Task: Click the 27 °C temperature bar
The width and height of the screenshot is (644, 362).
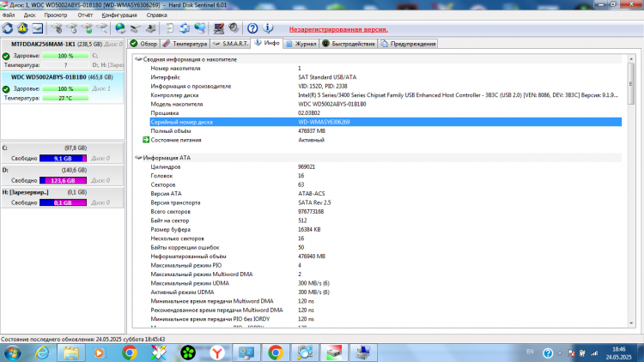Action: point(65,98)
